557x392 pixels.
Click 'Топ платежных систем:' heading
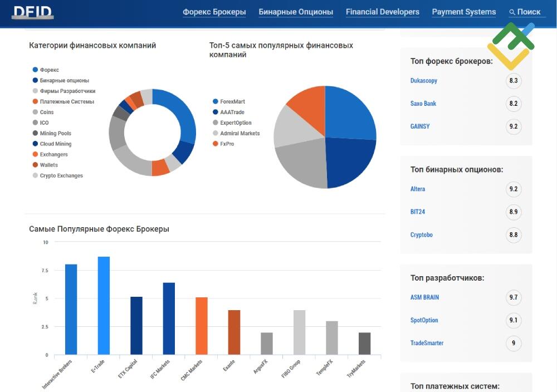coord(455,386)
